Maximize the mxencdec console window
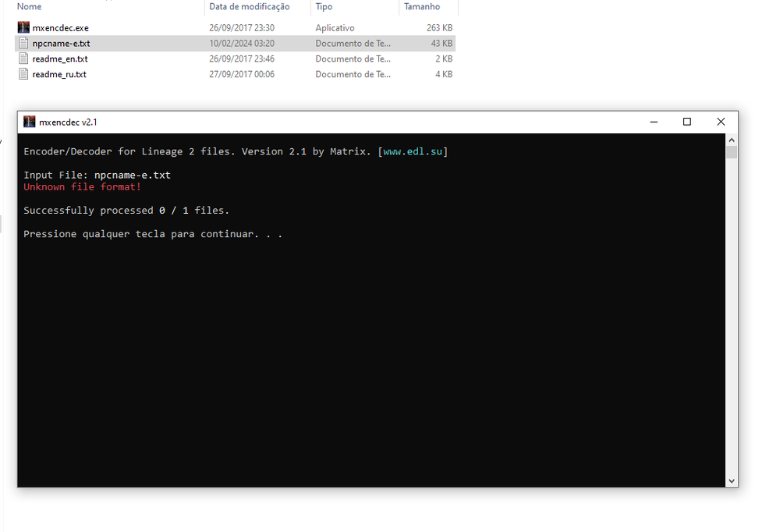The height and width of the screenshot is (532, 780). point(687,122)
